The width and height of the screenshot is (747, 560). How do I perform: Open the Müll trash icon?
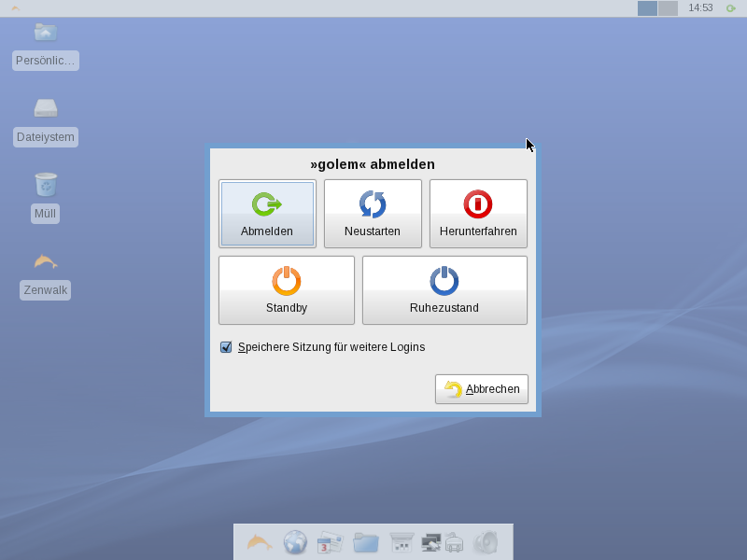(45, 185)
